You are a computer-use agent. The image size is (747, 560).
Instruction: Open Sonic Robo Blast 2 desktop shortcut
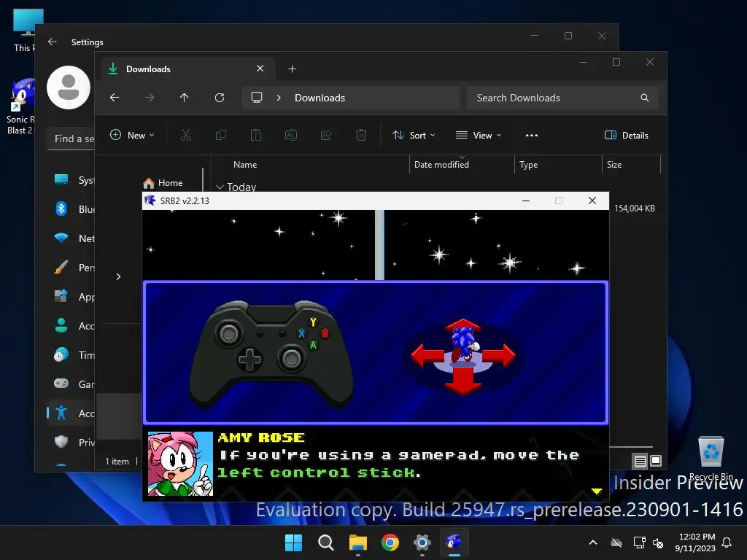[21, 106]
